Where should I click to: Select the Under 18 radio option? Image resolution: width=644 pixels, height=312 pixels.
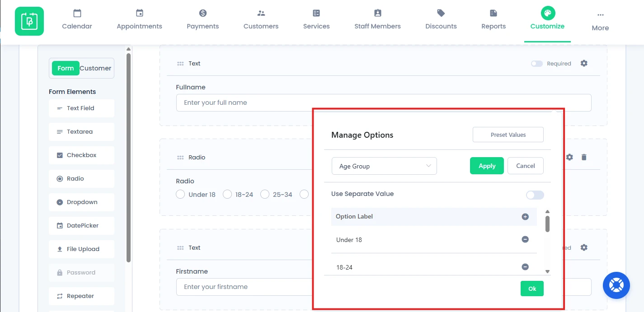point(180,195)
